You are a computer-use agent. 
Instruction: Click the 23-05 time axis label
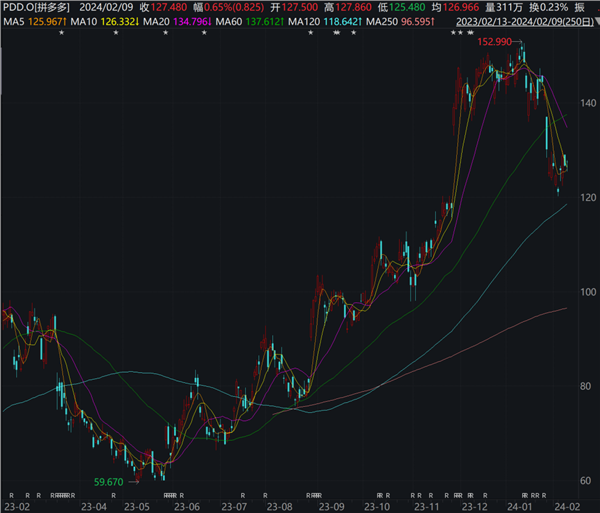[x=137, y=507]
